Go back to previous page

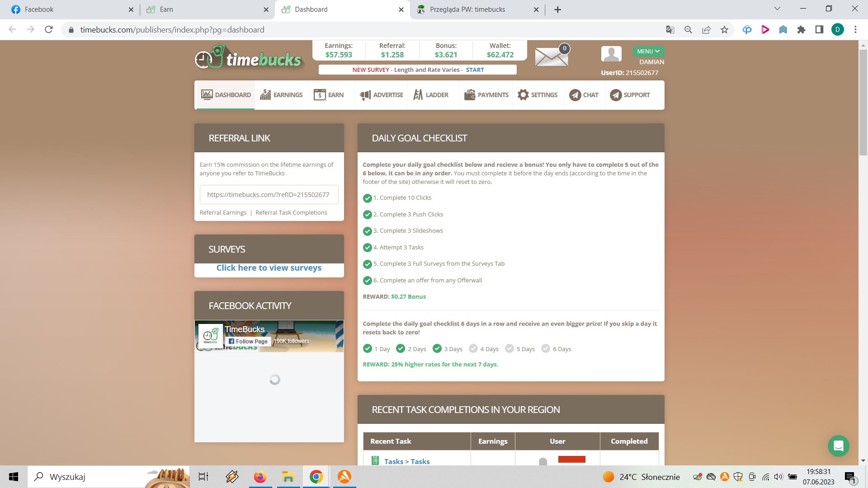pos(13,30)
